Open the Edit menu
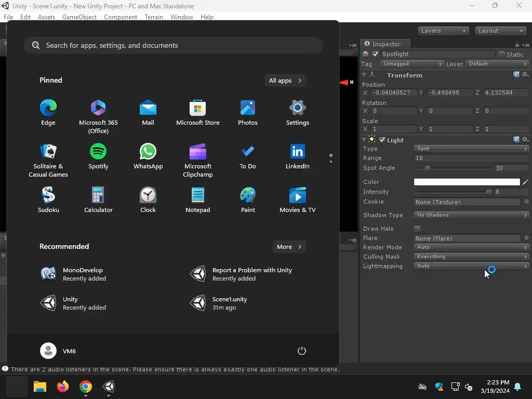The image size is (532, 399). coord(25,17)
